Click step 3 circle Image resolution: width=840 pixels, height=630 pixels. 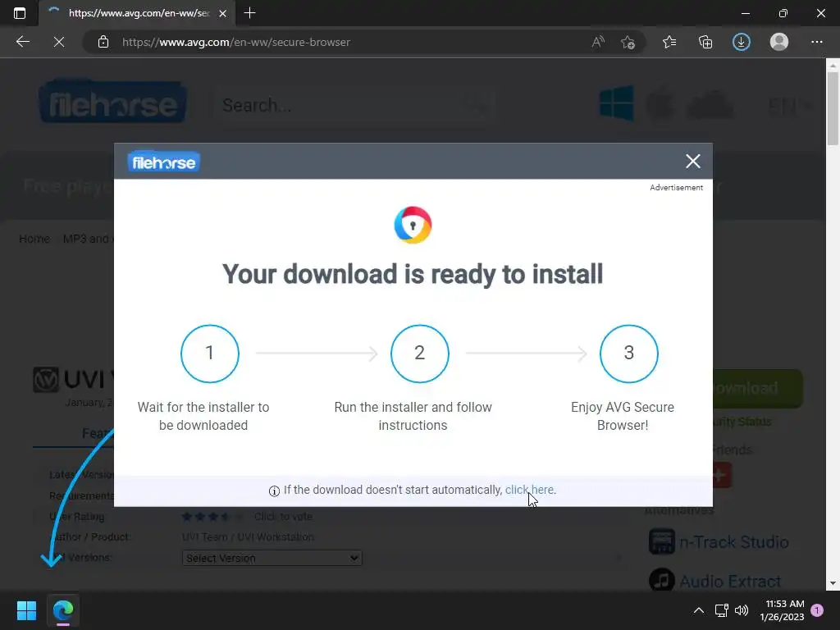click(x=629, y=354)
